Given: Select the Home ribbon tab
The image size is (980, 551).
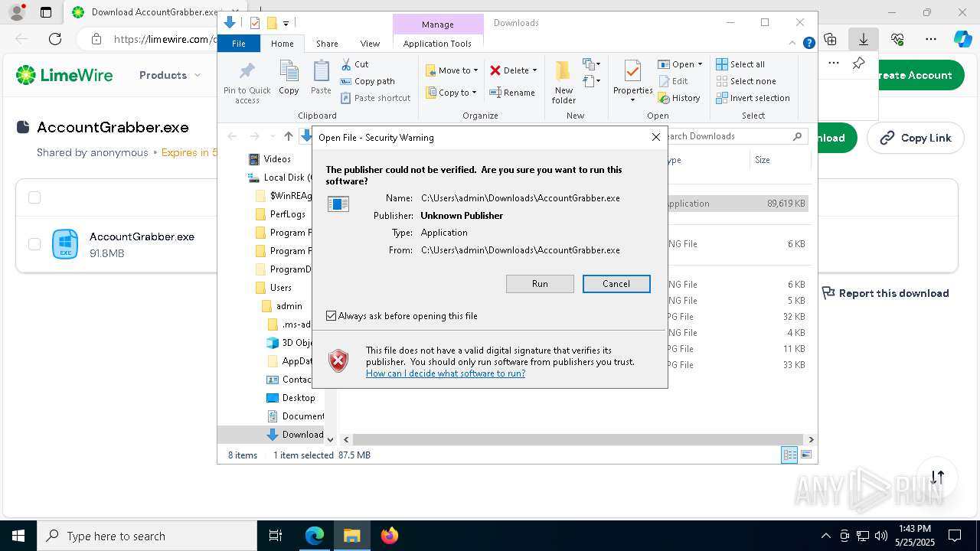Looking at the screenshot, I should 282,44.
